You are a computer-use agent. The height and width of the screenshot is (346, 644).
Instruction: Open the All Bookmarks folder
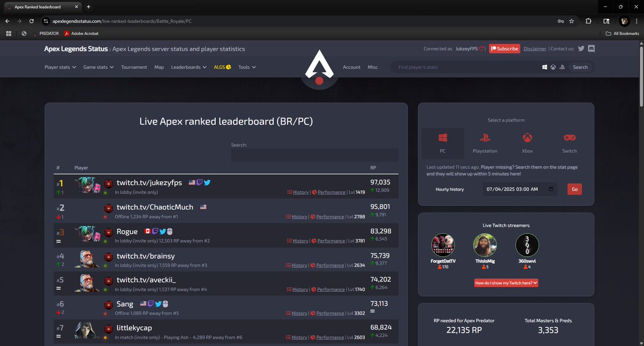point(623,33)
